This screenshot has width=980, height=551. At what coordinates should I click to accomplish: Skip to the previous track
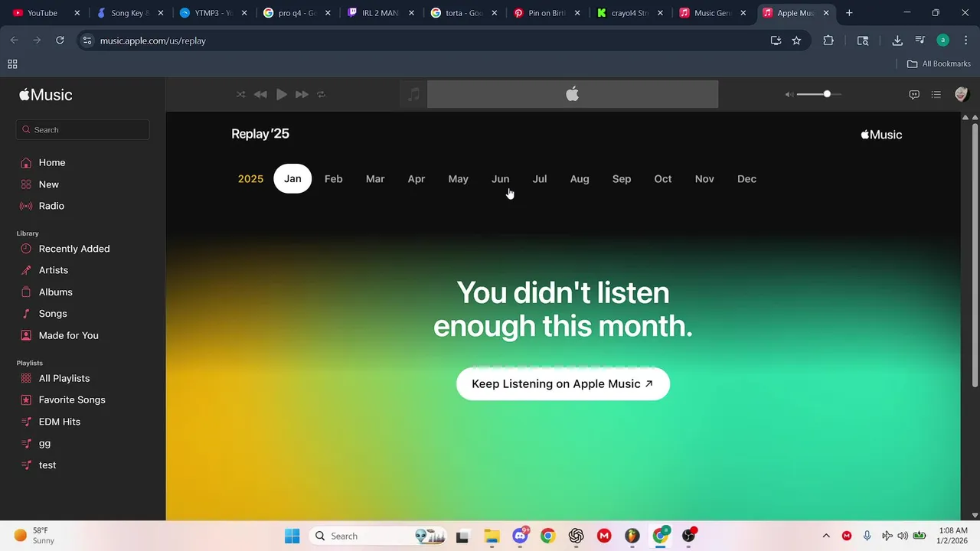pos(260,94)
